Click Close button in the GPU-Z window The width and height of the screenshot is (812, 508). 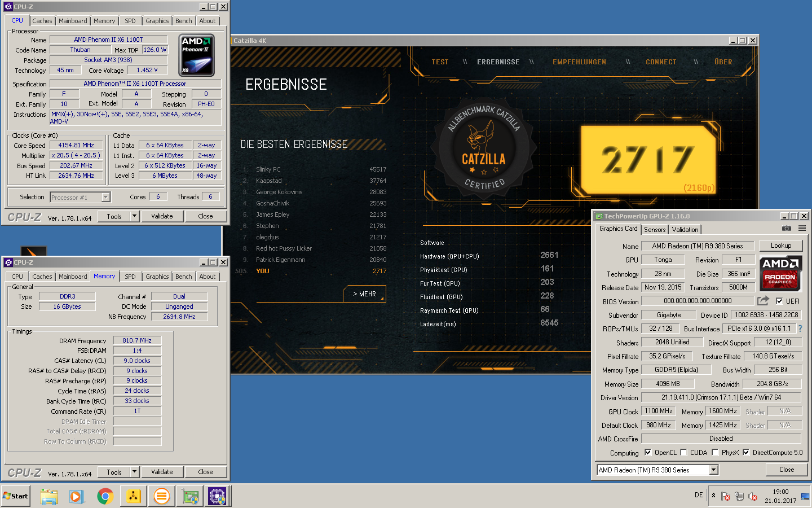point(787,470)
